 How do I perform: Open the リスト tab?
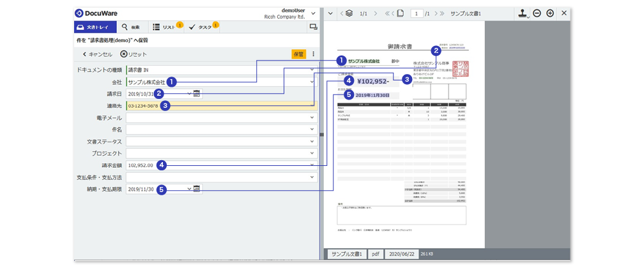(165, 27)
